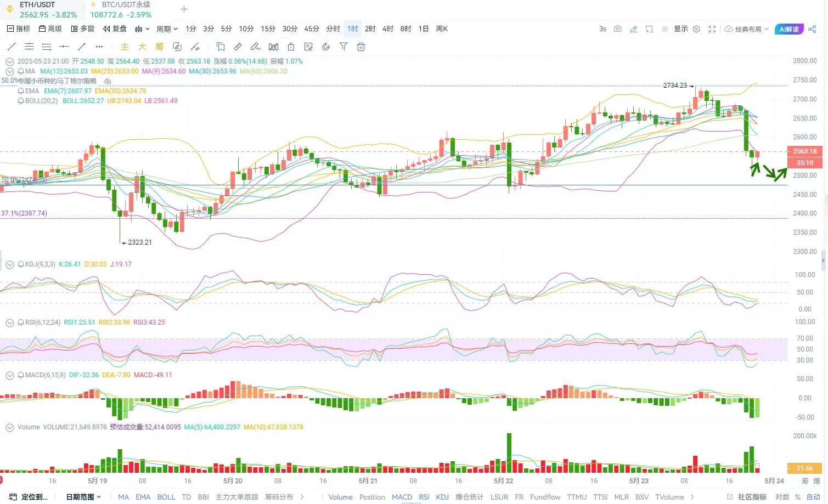828x504 pixels.
Task: Click the magnet paperclip tool
Action: pos(326,47)
